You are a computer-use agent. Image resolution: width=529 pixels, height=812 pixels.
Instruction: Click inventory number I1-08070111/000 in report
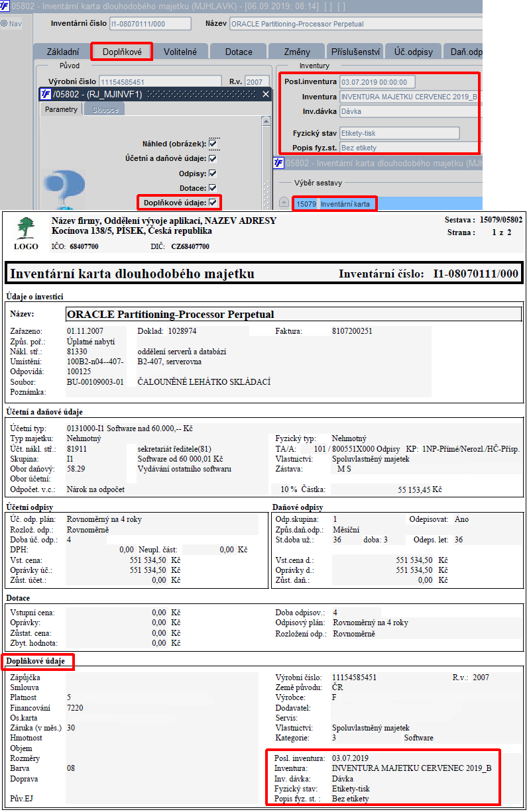pos(475,274)
